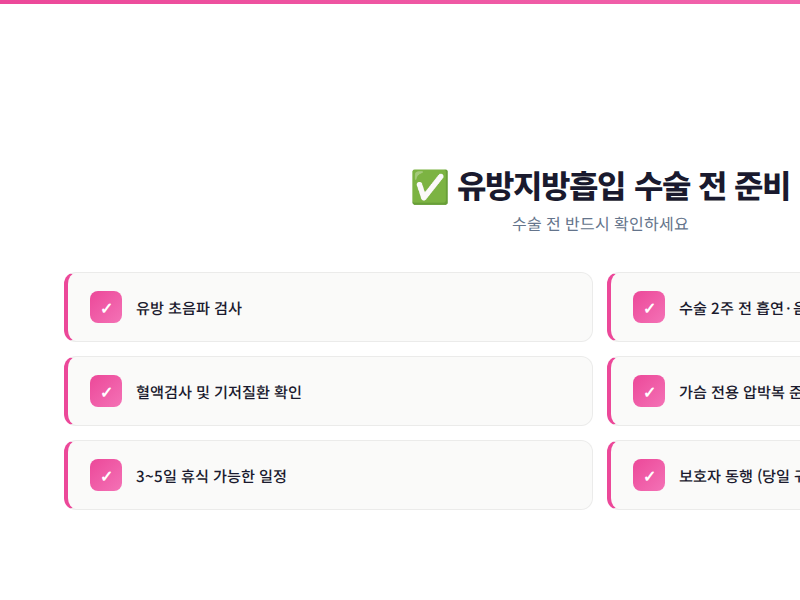
Task: Click the green checkmark emoji in the heading
Action: (429, 187)
